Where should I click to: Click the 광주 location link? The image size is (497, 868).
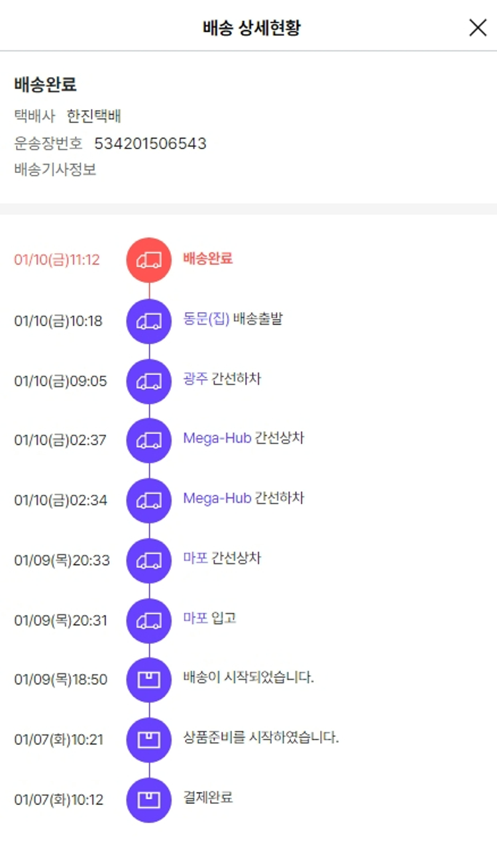(x=195, y=379)
